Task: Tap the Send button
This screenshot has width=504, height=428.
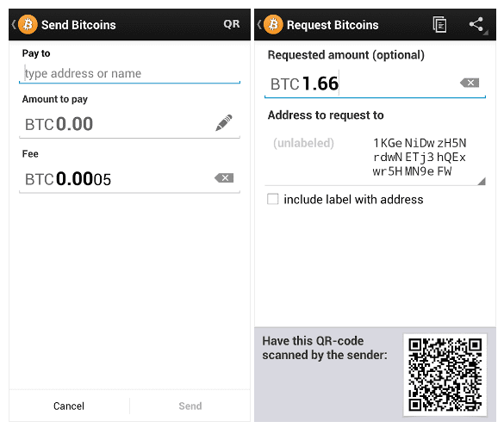Action: pos(190,406)
